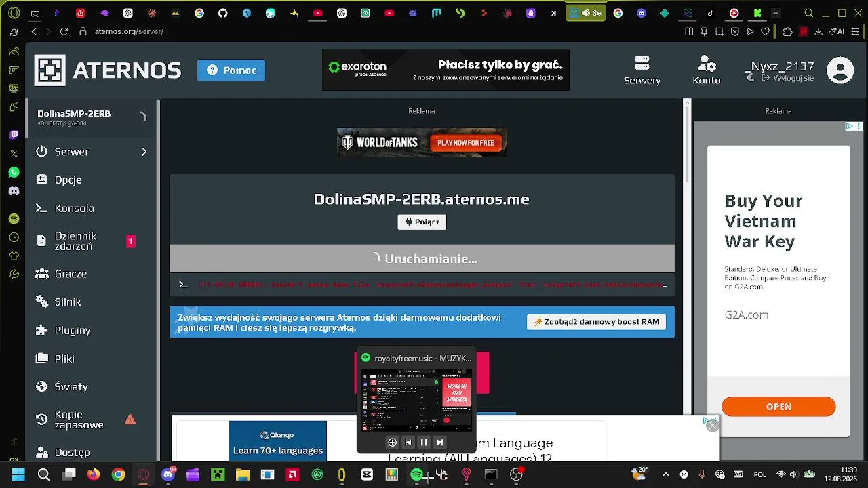Open Światy in the sidebar

(x=92, y=386)
